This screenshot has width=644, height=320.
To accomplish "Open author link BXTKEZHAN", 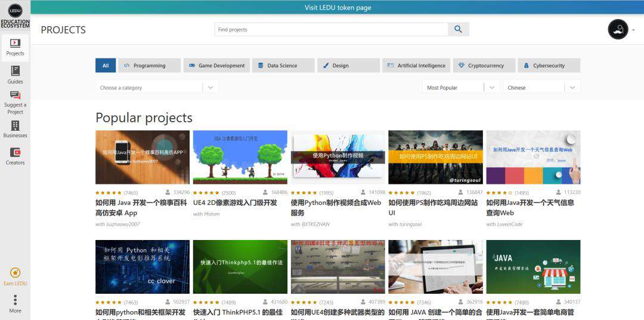I will click(x=315, y=224).
